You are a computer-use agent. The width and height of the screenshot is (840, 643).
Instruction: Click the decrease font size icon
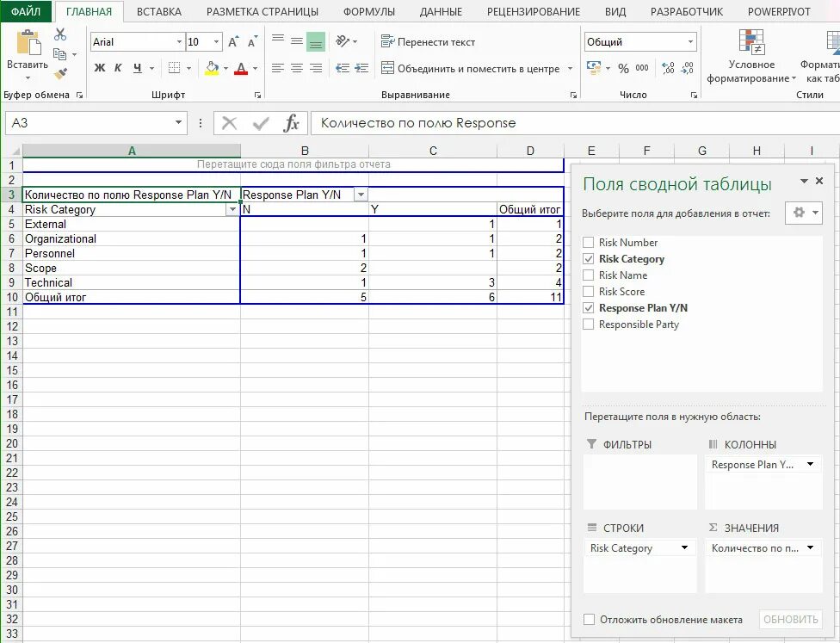click(x=252, y=42)
